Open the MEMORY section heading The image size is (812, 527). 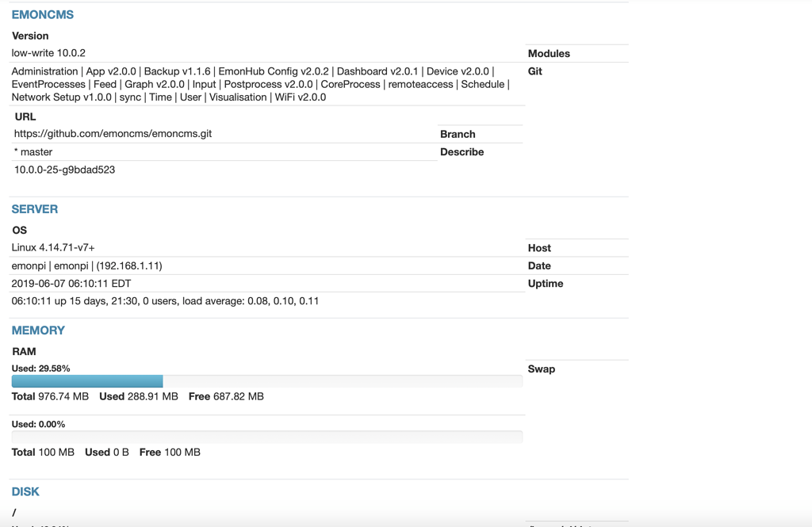[x=37, y=330]
